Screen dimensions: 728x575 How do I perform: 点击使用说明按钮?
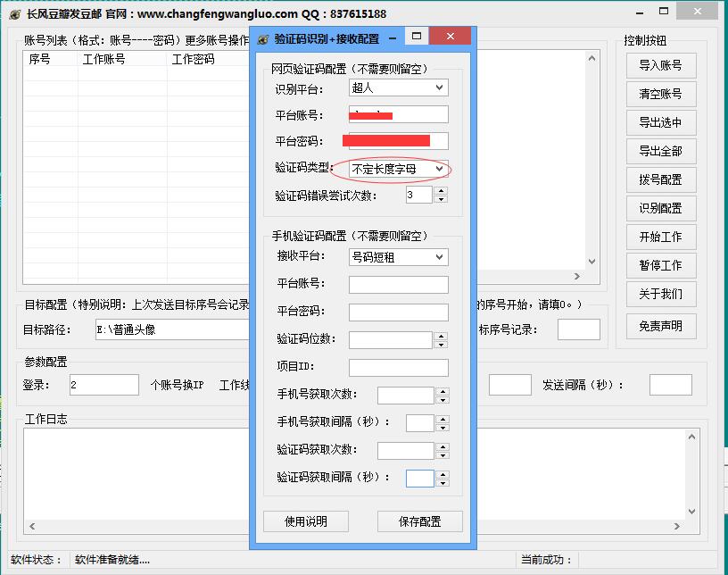click(306, 521)
